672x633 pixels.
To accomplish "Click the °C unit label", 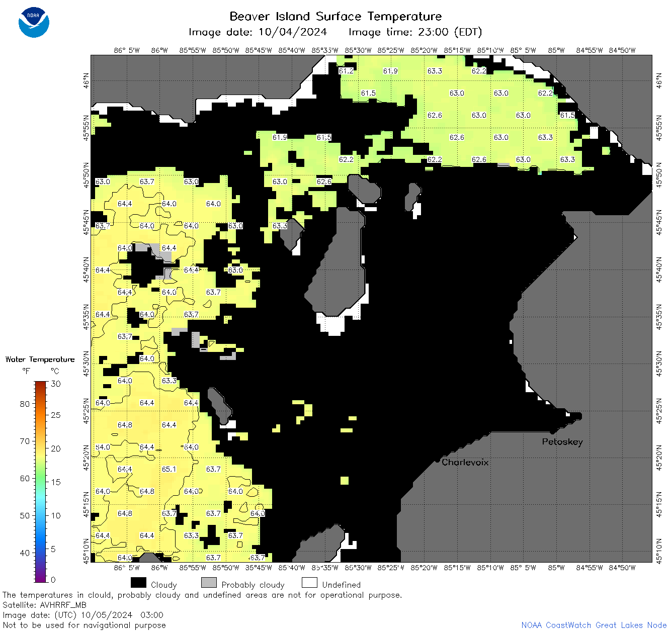I will pos(55,371).
